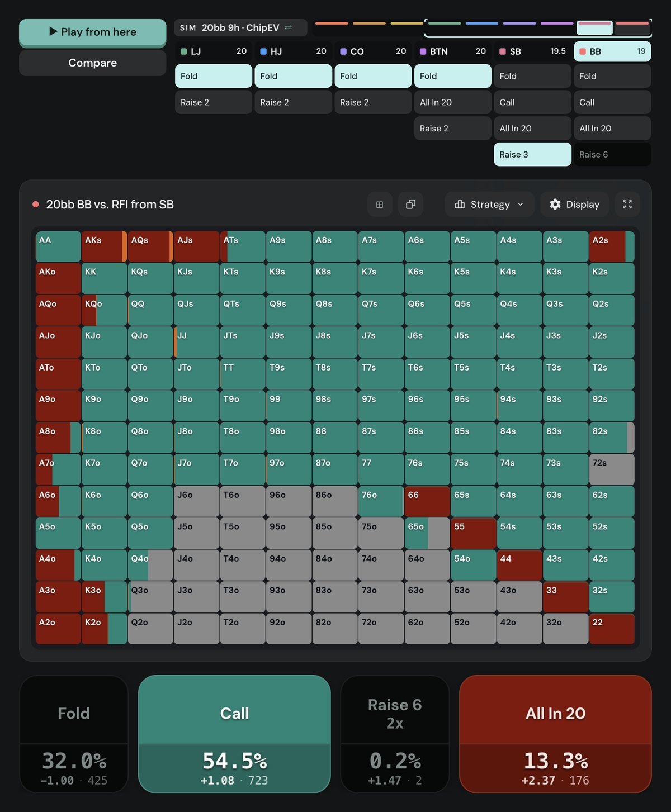The width and height of the screenshot is (671, 812).
Task: Select the Raise 3 action under SB
Action: 532,154
